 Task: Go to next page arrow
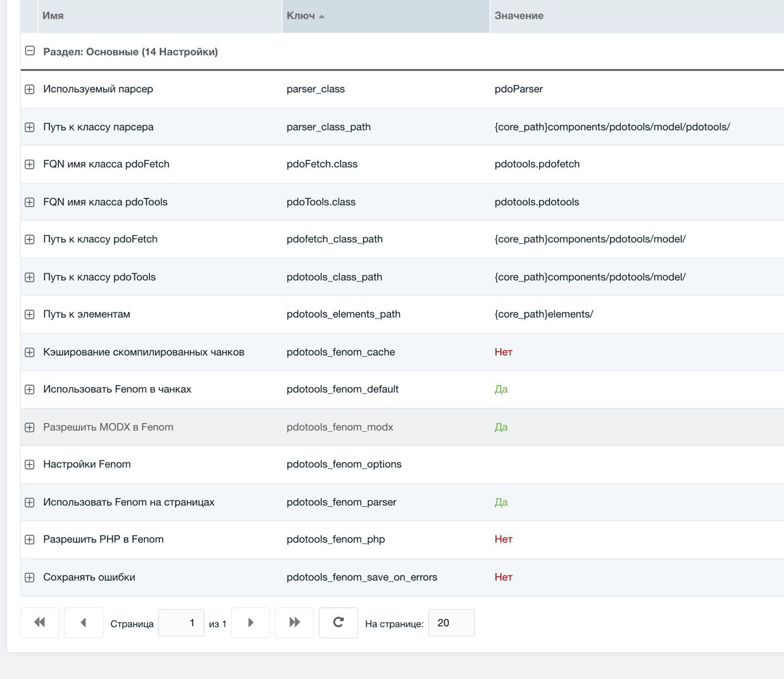250,623
